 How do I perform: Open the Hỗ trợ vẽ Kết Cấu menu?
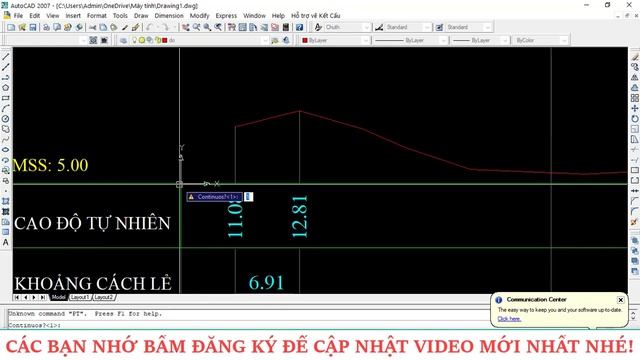pyautogui.click(x=316, y=16)
